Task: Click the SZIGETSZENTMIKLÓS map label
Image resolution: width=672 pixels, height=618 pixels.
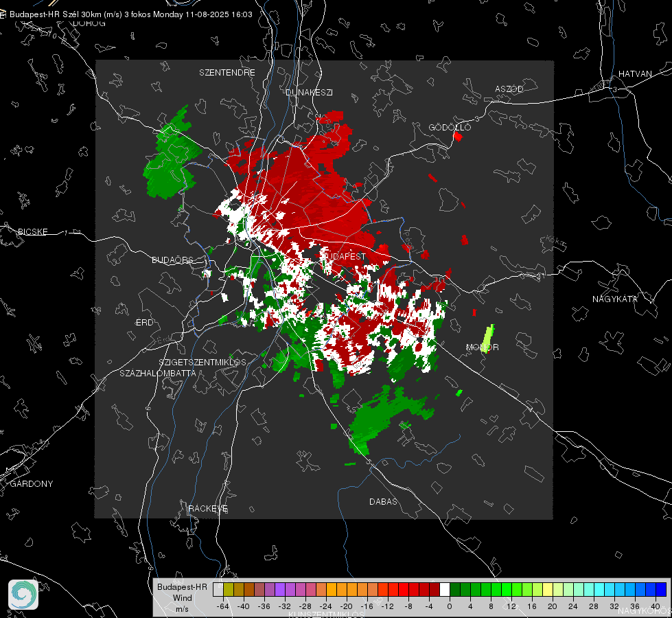Action: click(202, 363)
